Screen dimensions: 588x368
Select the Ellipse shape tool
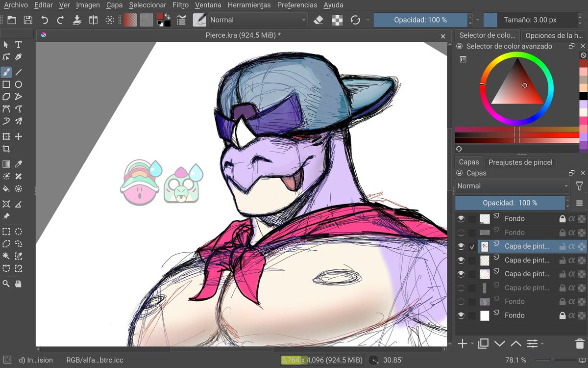18,84
